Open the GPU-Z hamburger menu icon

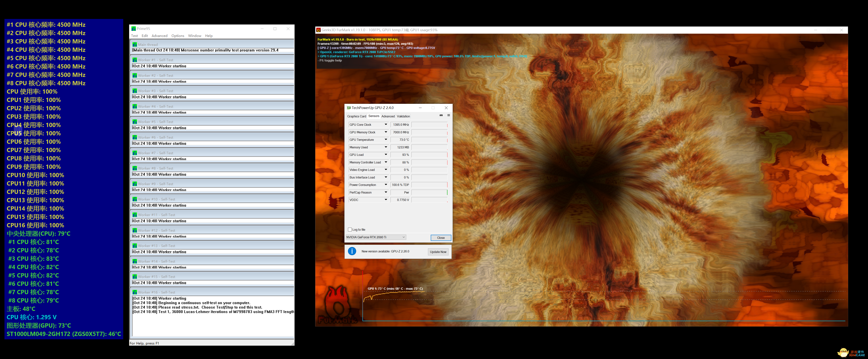[449, 115]
